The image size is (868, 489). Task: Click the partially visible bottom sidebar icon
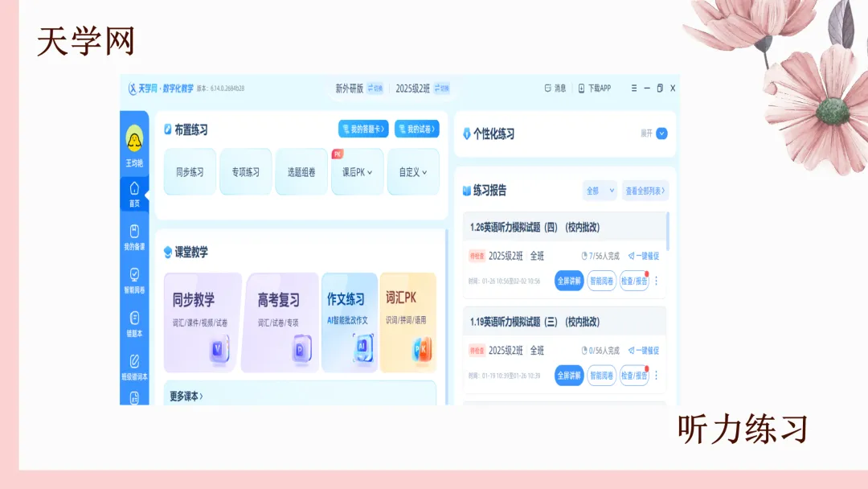point(134,398)
